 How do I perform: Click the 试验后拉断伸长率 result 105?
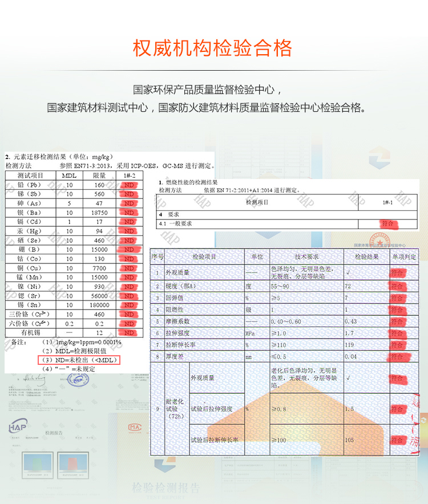click(x=349, y=440)
